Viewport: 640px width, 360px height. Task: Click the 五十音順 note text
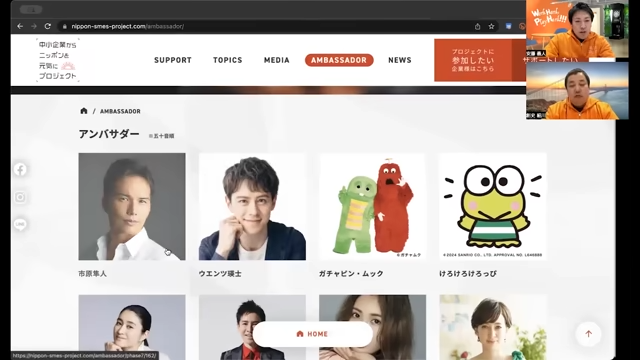162,136
